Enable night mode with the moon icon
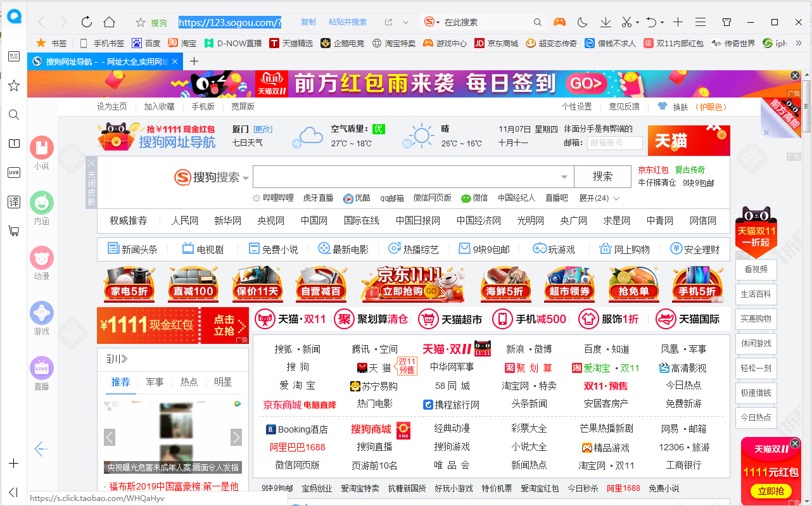This screenshot has height=506, width=812. pyautogui.click(x=582, y=21)
